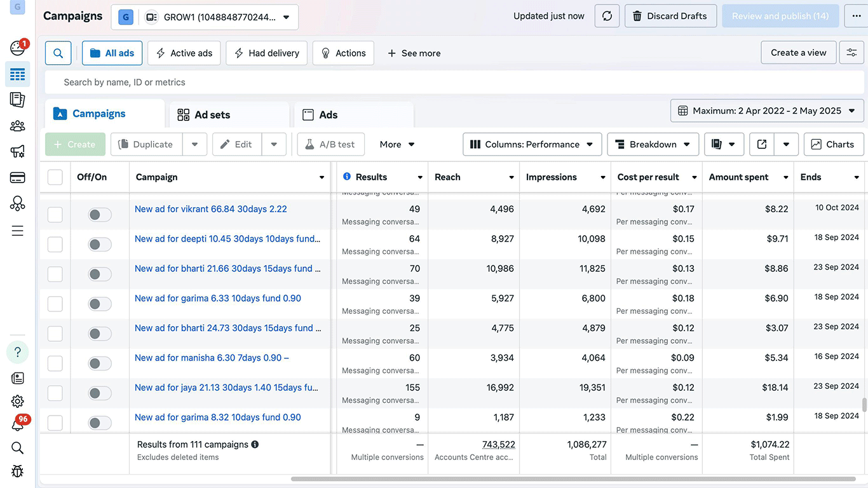Open the Charts button

[x=834, y=144]
